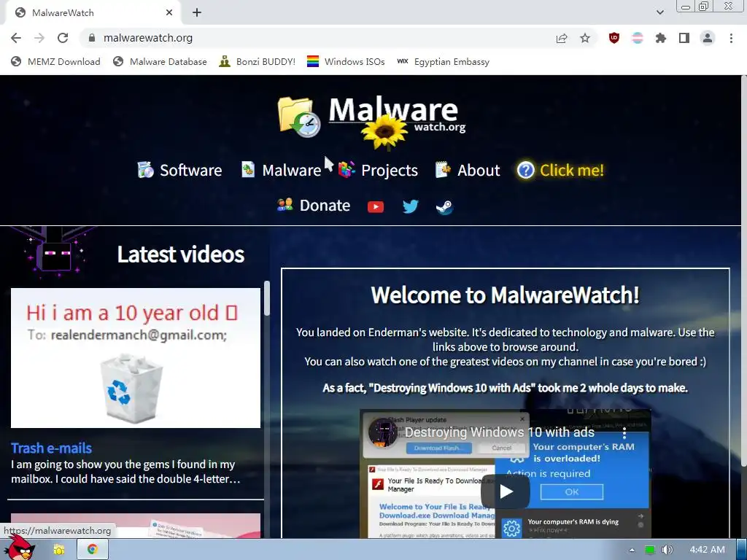
Task: Open the embedded video's three-dot menu
Action: [x=624, y=432]
